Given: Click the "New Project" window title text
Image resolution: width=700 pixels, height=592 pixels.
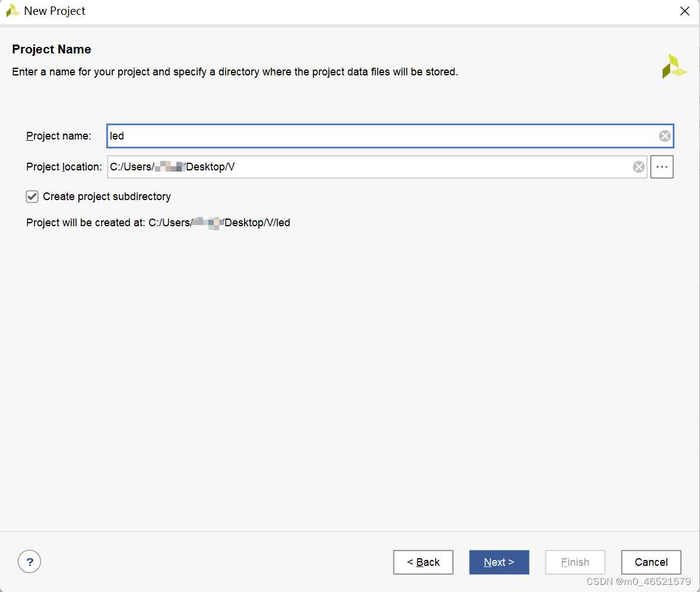Looking at the screenshot, I should pos(55,11).
